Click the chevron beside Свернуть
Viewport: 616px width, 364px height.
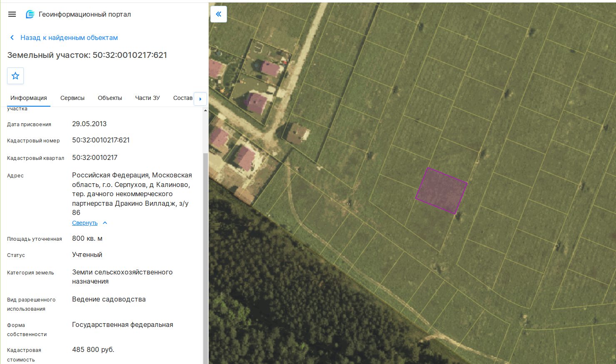[x=105, y=223]
